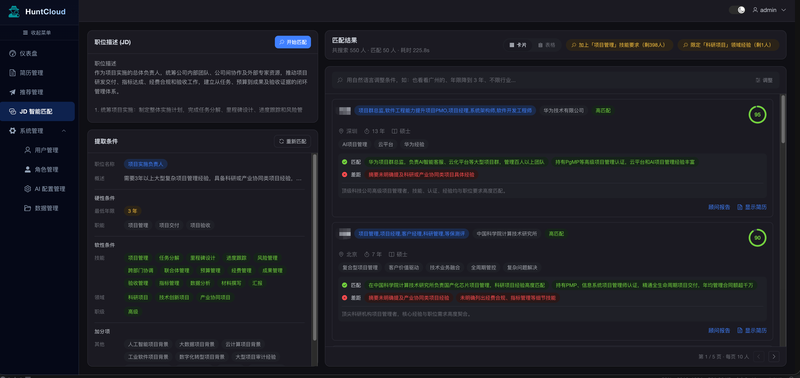The height and width of the screenshot is (378, 800).
Task: Click the 云平台 tag on first candidate
Action: tap(385, 144)
